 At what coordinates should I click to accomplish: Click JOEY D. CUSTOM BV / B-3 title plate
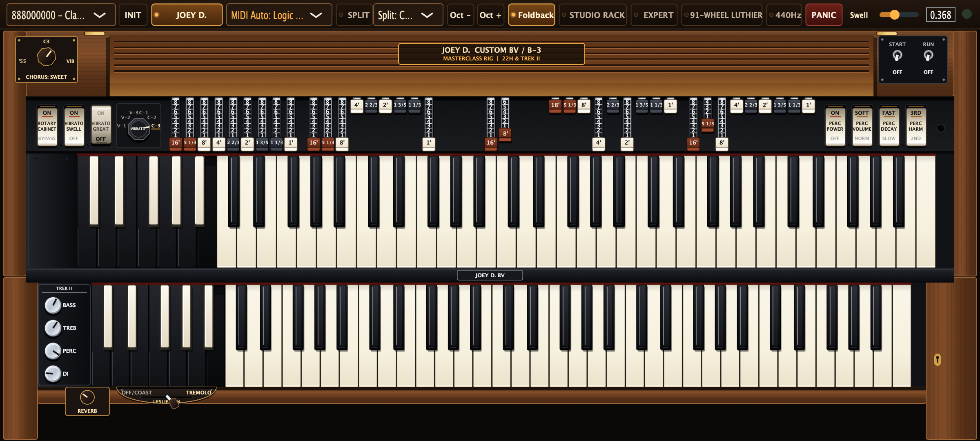coord(491,54)
